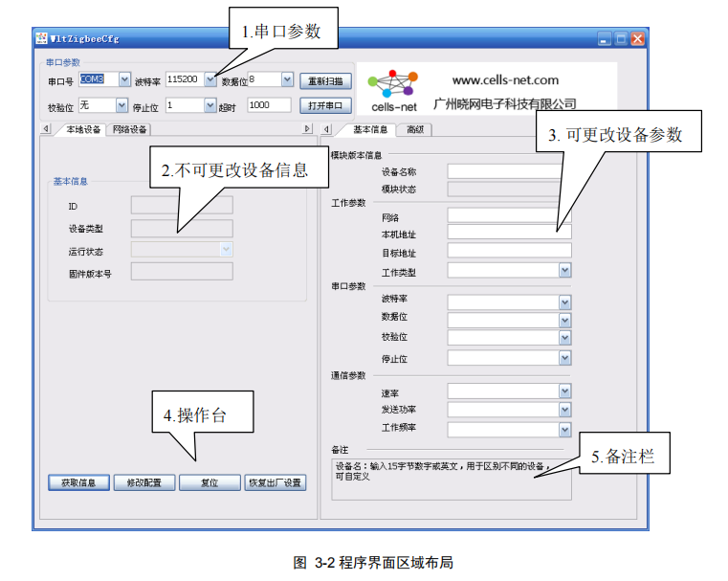Expand right panel 停止位 dropdown
The image size is (728, 581).
click(564, 358)
